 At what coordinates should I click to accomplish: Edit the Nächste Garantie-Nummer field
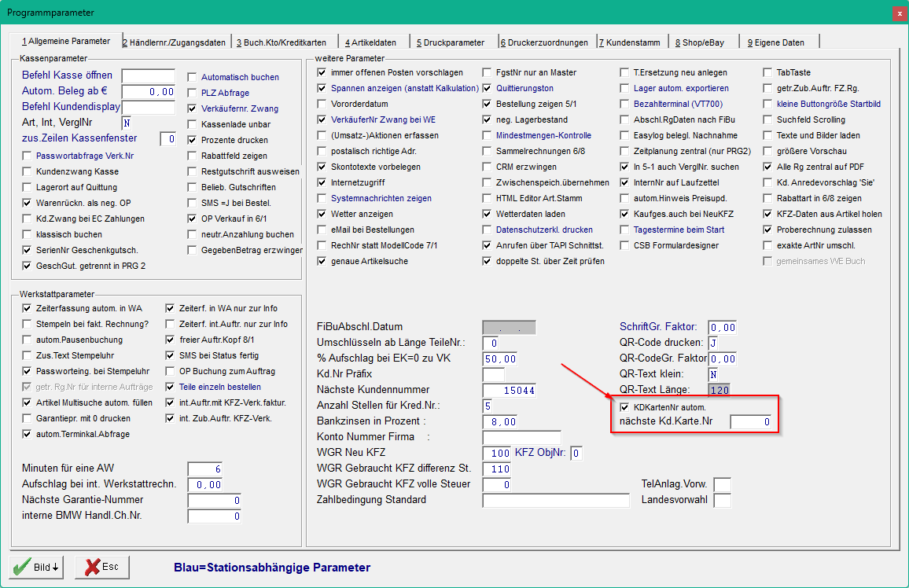[215, 500]
